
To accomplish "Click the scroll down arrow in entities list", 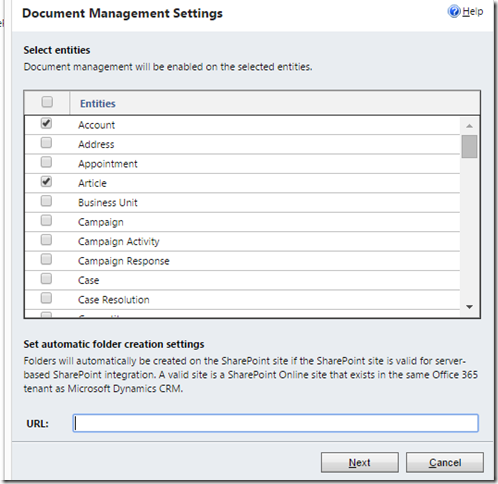I will 469,307.
